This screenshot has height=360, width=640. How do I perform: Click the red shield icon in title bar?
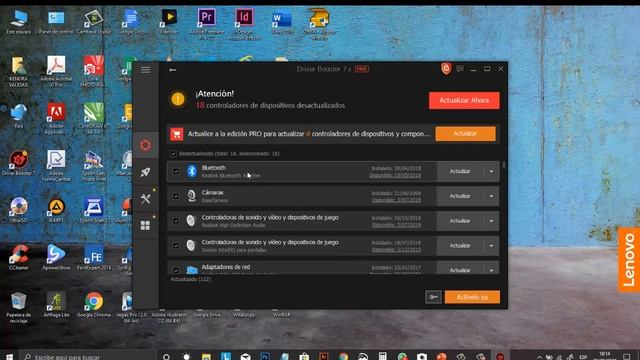click(x=446, y=68)
